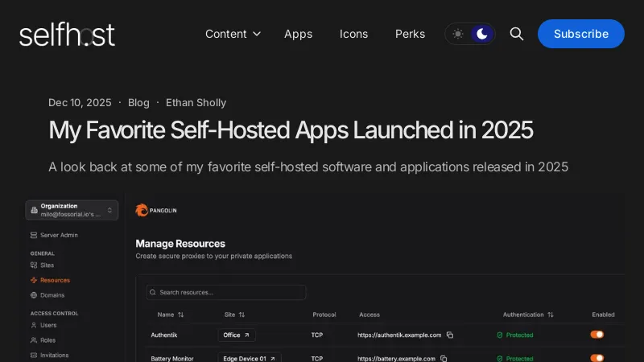Image resolution: width=644 pixels, height=362 pixels.
Task: Disable the Authentik resource enabled toggle
Action: [597, 335]
